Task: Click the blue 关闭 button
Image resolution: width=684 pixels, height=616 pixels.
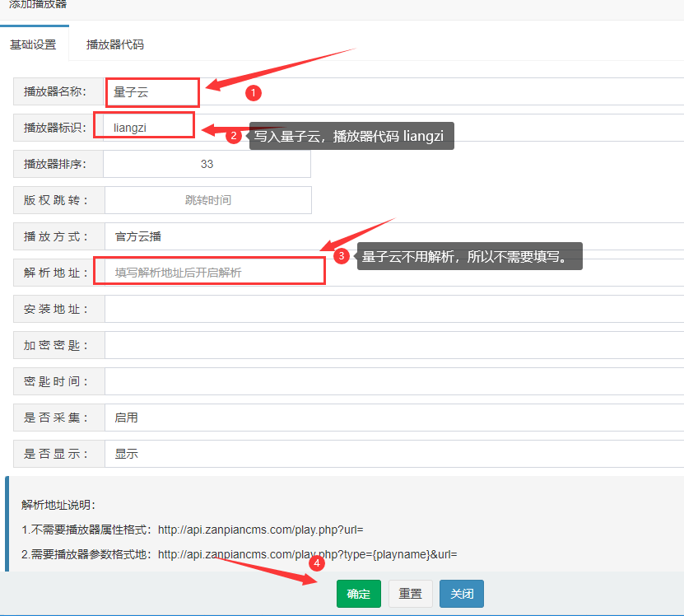Action: pos(461,594)
